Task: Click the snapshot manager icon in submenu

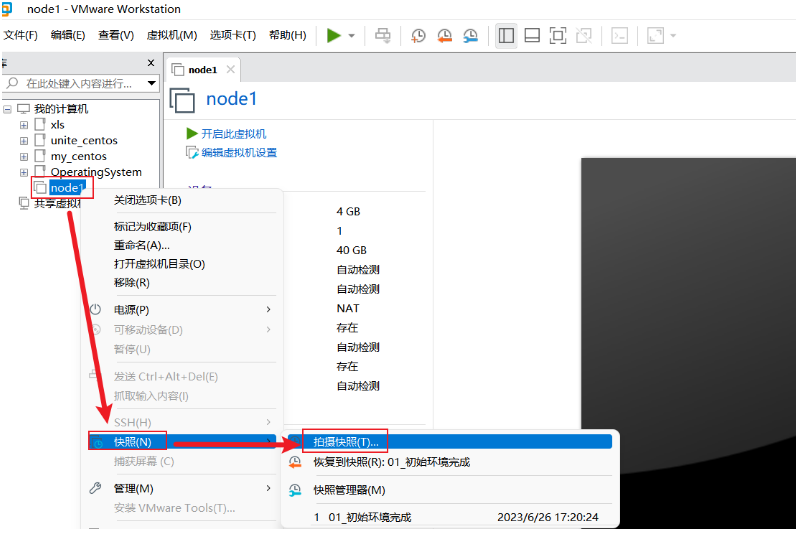Action: coord(295,490)
